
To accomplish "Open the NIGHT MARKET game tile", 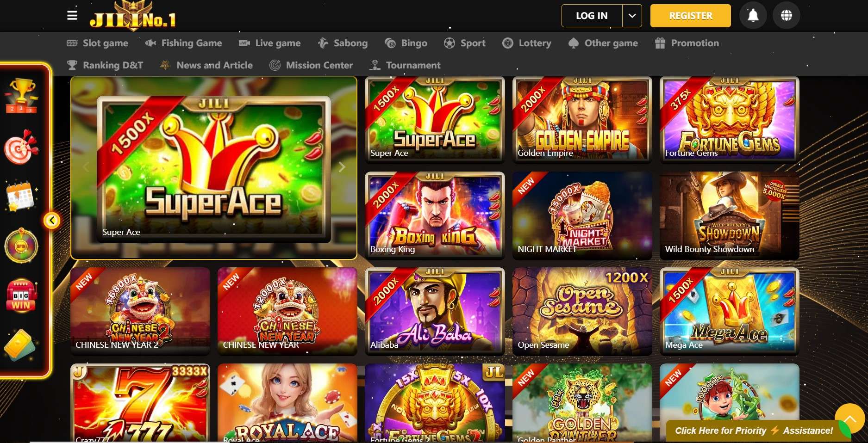I will point(582,215).
